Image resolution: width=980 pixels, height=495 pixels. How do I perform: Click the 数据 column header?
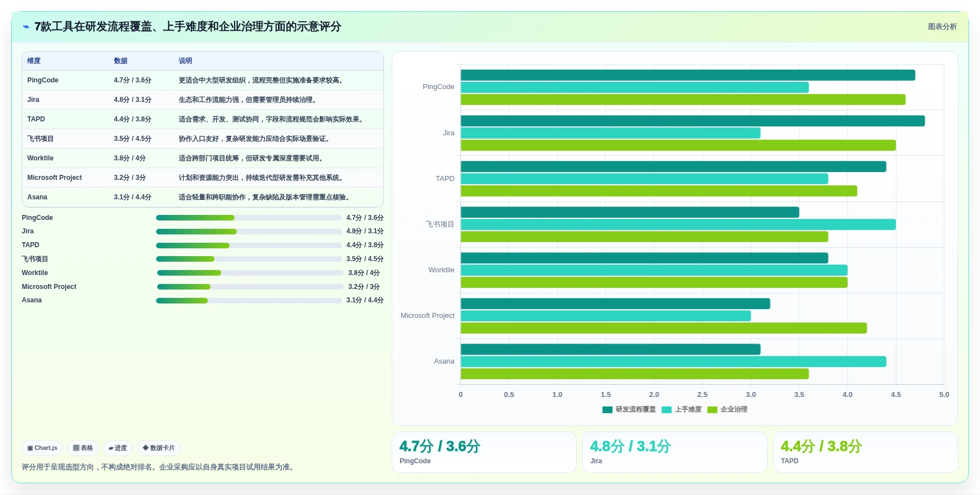(121, 61)
